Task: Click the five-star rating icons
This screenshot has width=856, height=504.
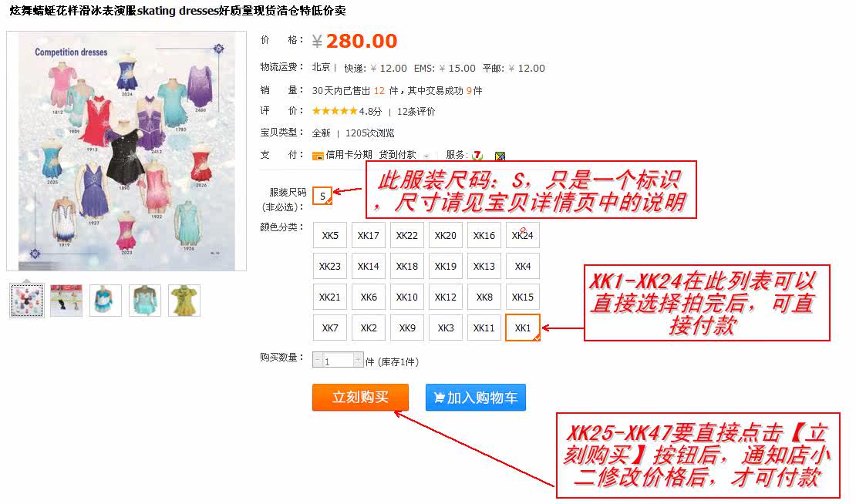Action: tap(334, 111)
